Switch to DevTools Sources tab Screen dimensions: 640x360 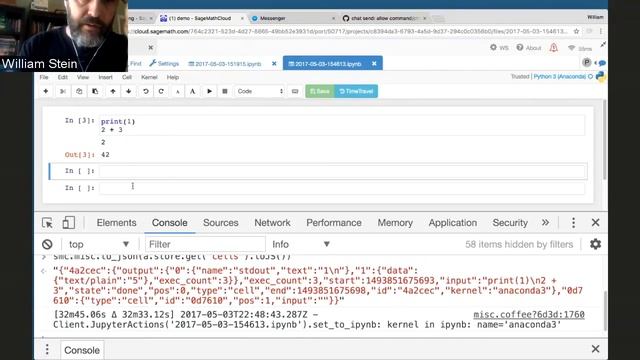coord(220,223)
